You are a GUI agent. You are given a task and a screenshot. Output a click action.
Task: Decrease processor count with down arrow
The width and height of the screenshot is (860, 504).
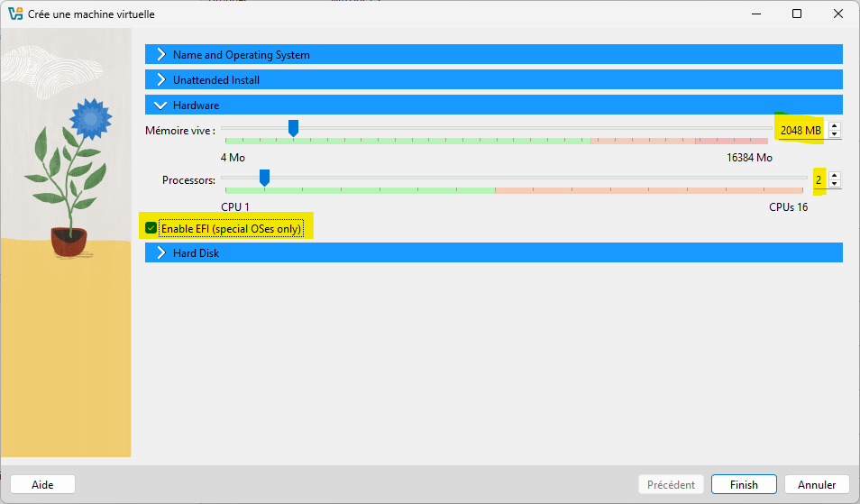point(834,184)
